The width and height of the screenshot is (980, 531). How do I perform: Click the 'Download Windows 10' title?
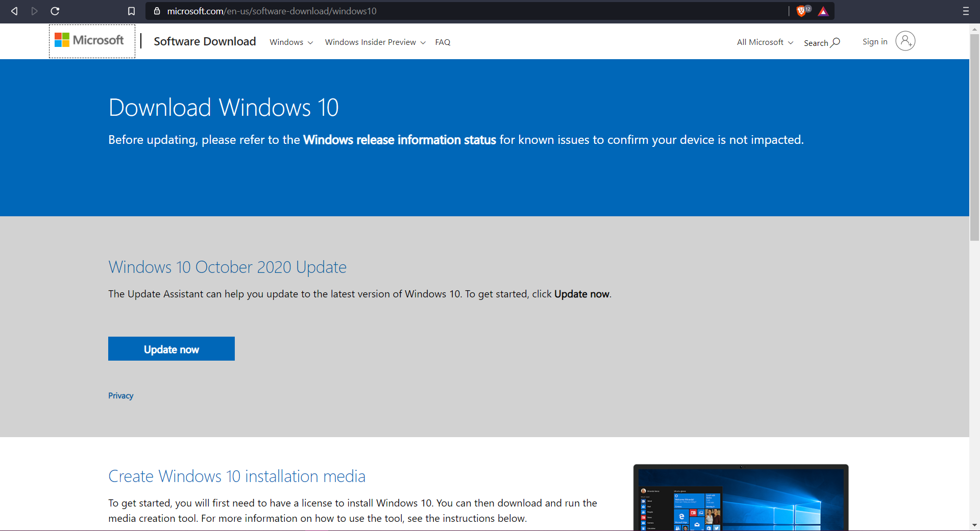coord(224,108)
